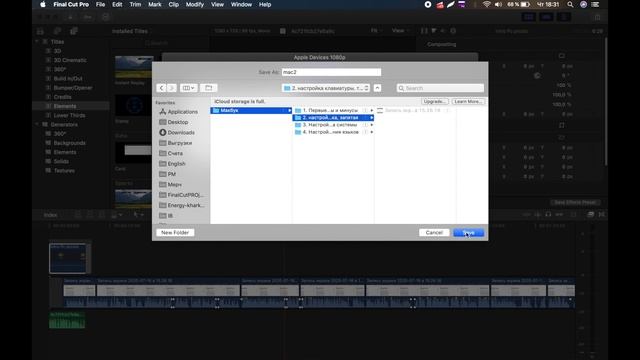The image size is (640, 360).
Task: Select Build In/Out titles category
Action: (x=68, y=78)
